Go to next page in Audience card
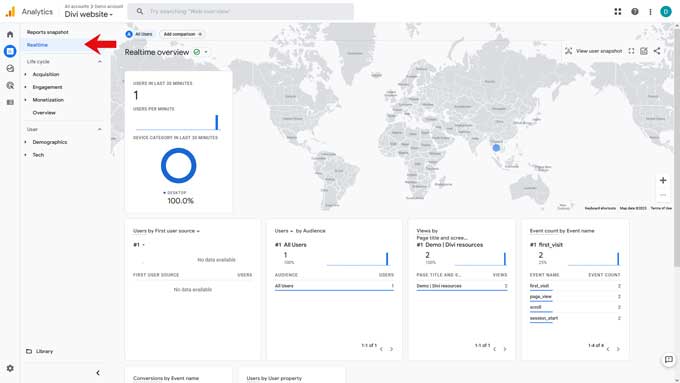 391,349
